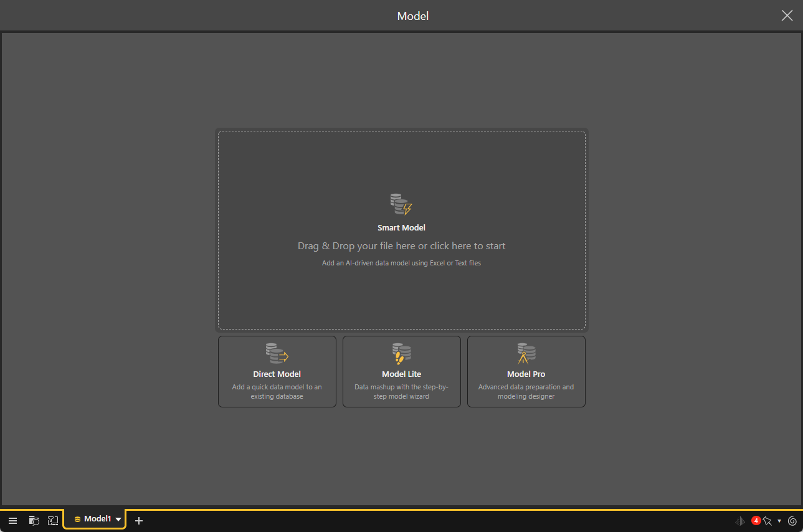The height and width of the screenshot is (532, 803).
Task: Click the red notification badge showing 4
Action: point(756,520)
